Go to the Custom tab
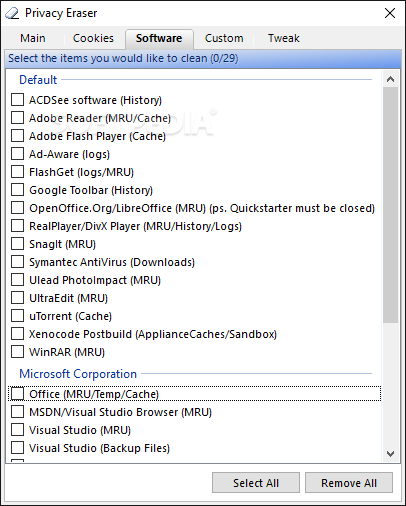Screen dimensions: 406x506 tap(224, 38)
